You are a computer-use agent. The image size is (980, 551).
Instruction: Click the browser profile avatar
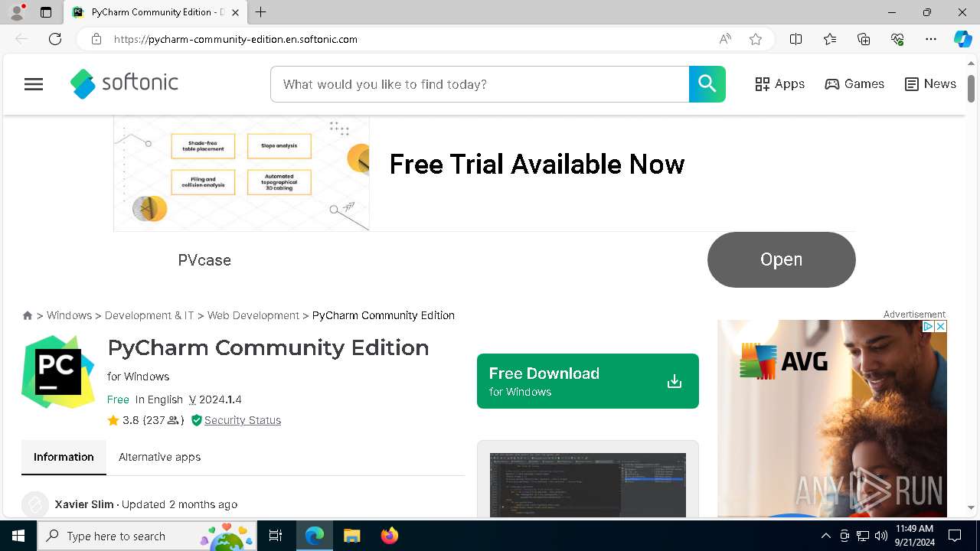pyautogui.click(x=17, y=12)
